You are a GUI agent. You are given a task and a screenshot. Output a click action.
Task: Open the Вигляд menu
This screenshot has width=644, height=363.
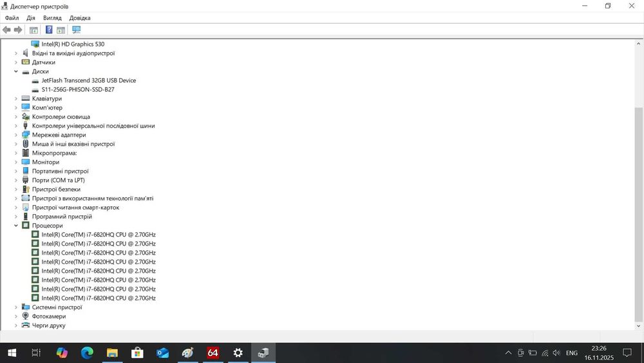(52, 17)
